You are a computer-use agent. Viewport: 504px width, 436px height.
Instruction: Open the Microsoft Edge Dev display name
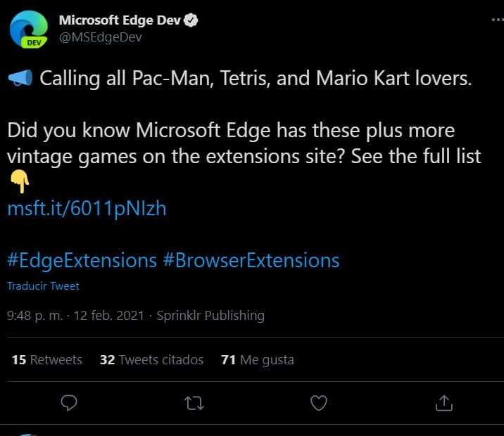[x=120, y=21]
